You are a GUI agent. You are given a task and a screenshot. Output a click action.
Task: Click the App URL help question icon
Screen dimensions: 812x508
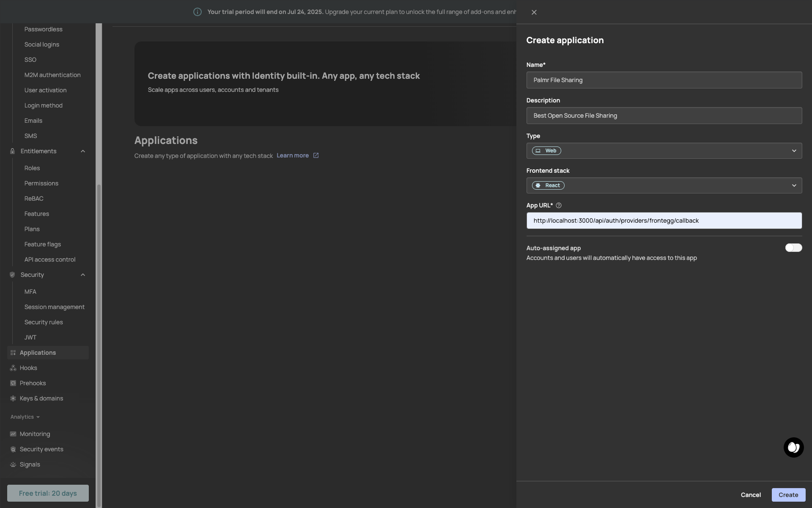[559, 205]
